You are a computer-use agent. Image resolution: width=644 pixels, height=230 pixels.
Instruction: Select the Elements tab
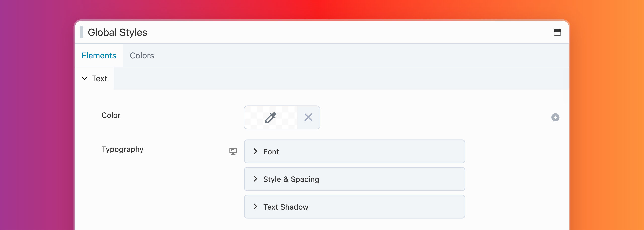point(99,56)
